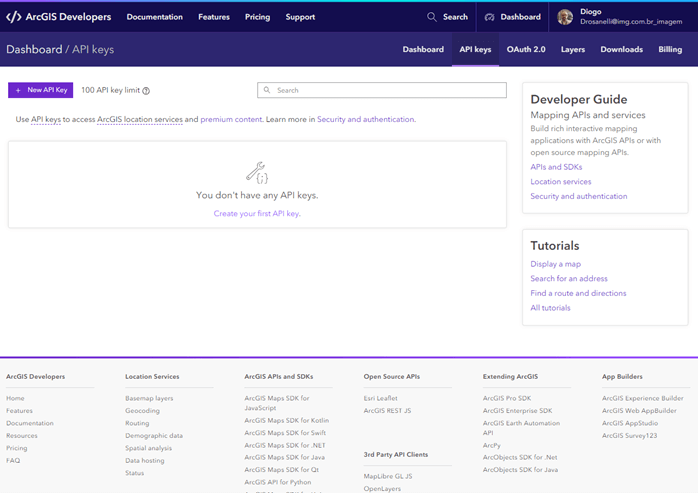Open the Documentation menu
Viewport: 698px width, 493px height.
154,17
